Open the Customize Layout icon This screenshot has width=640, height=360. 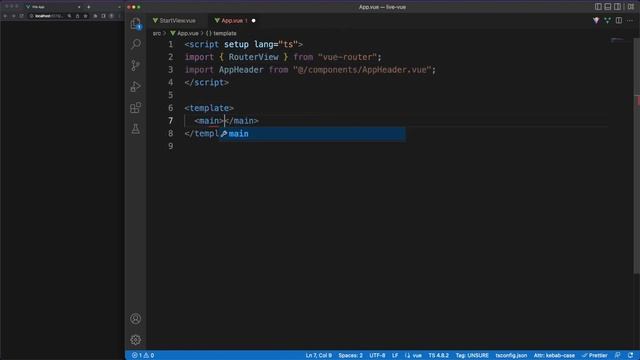tap(631, 7)
